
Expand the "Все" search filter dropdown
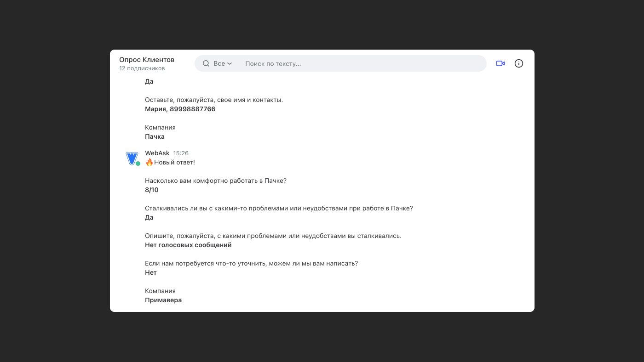pos(223,63)
